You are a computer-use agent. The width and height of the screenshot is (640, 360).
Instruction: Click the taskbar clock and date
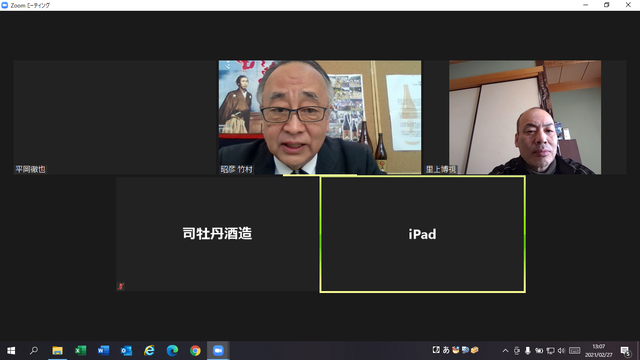(x=599, y=351)
